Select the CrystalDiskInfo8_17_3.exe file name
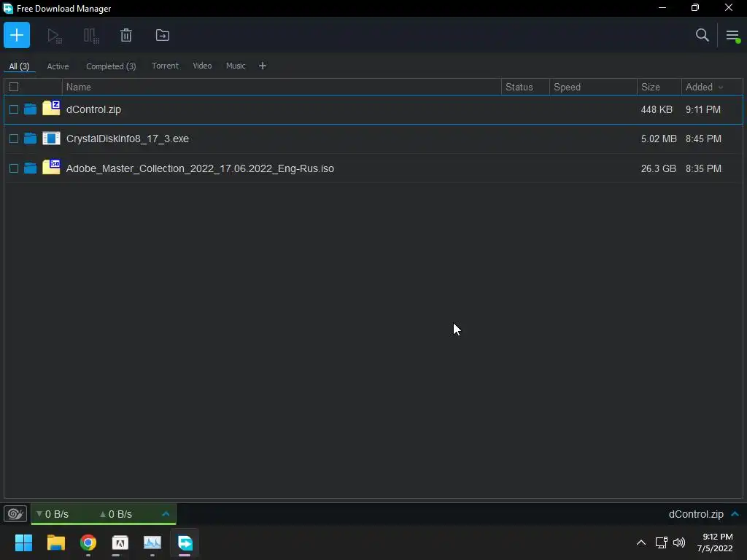Image resolution: width=747 pixels, height=560 pixels. point(127,139)
